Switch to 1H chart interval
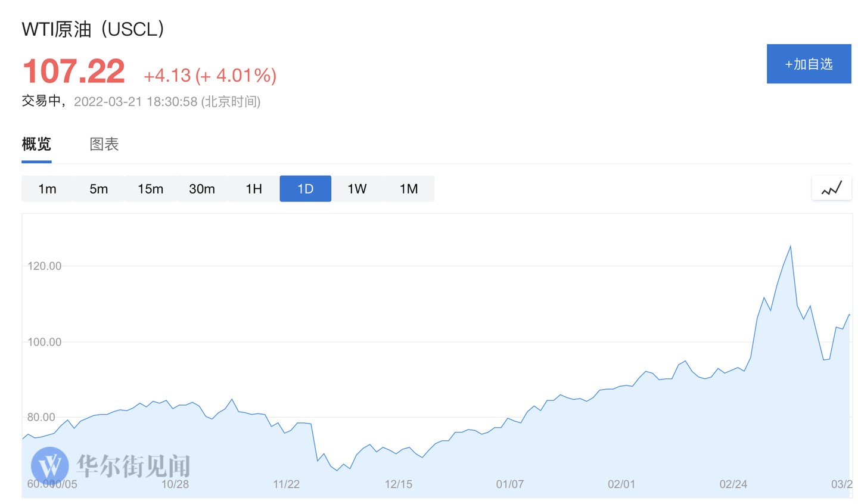The width and height of the screenshot is (858, 504). tap(254, 189)
